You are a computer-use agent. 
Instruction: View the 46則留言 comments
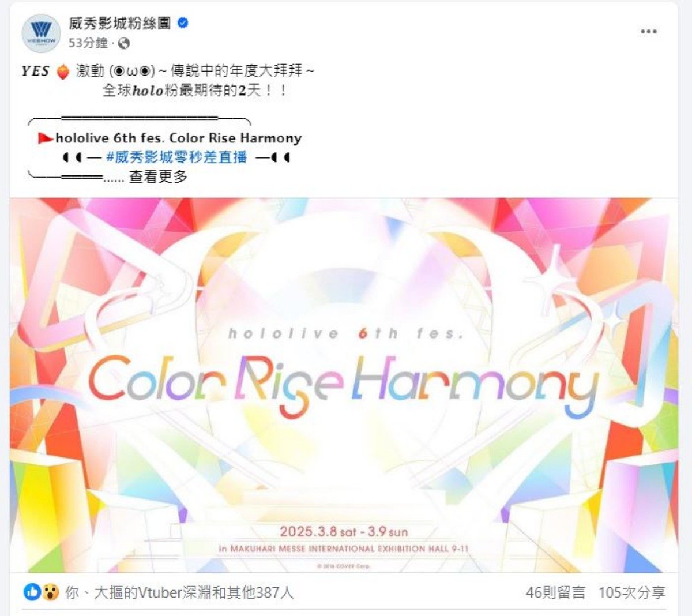[555, 592]
